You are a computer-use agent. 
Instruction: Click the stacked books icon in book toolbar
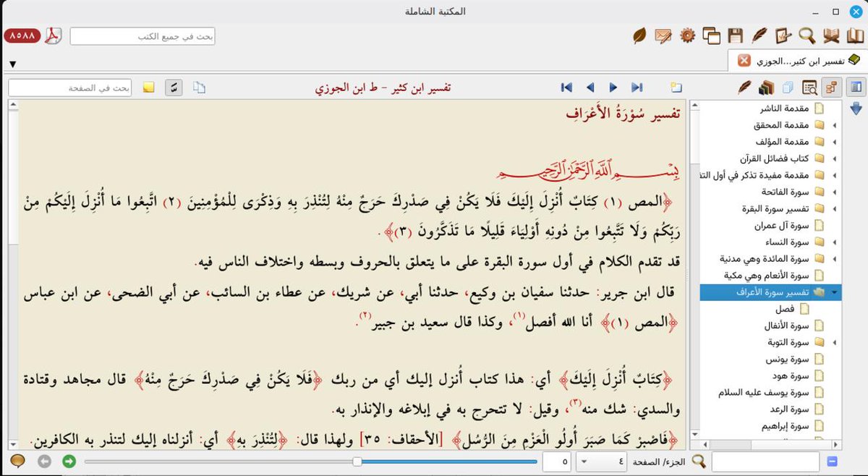[x=767, y=88]
